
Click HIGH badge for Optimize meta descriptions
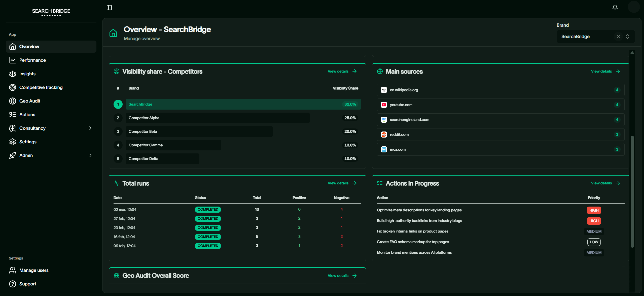coord(594,210)
